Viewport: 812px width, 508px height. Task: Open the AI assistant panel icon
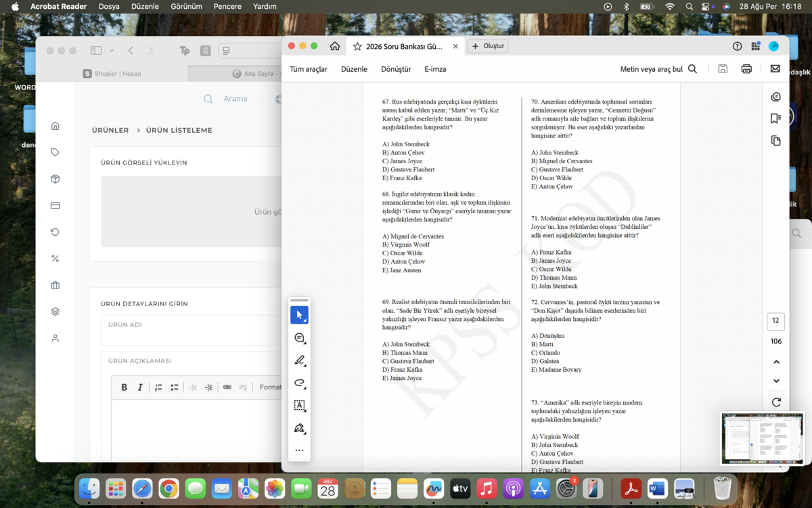click(776, 98)
